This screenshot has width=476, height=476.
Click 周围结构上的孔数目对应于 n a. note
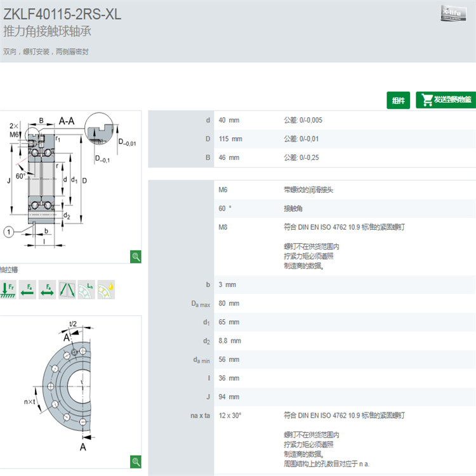point(327,464)
